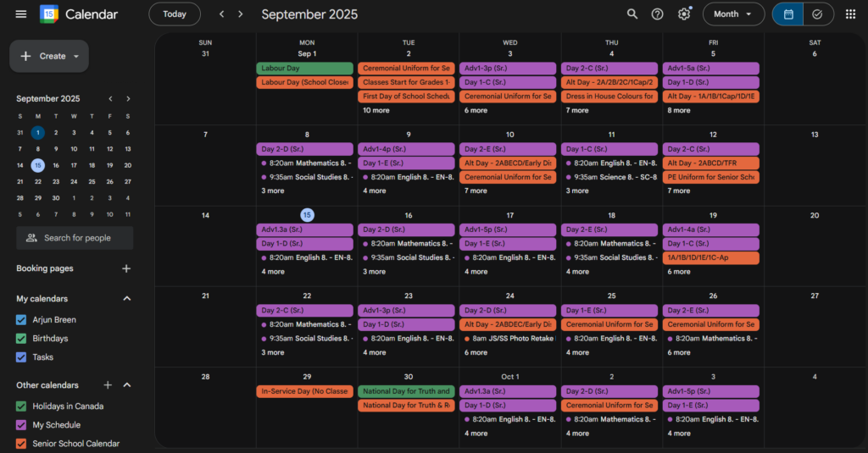868x453 pixels.
Task: Expand 10 more events on Sept 2
Action: (376, 111)
